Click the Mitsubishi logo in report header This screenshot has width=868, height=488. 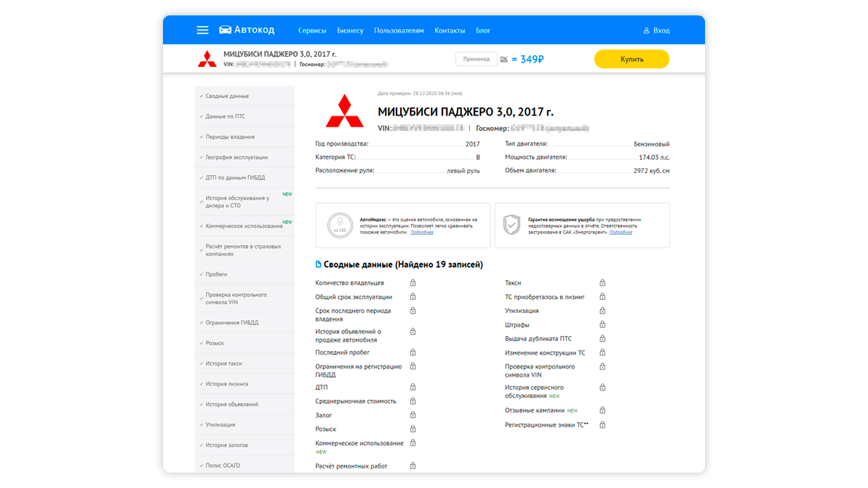click(x=344, y=111)
